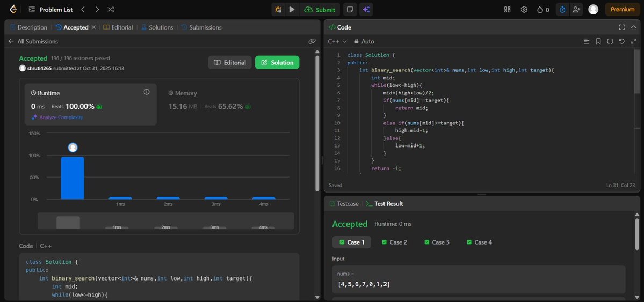
Task: Reset code with the undo arrow icon
Action: click(621, 41)
